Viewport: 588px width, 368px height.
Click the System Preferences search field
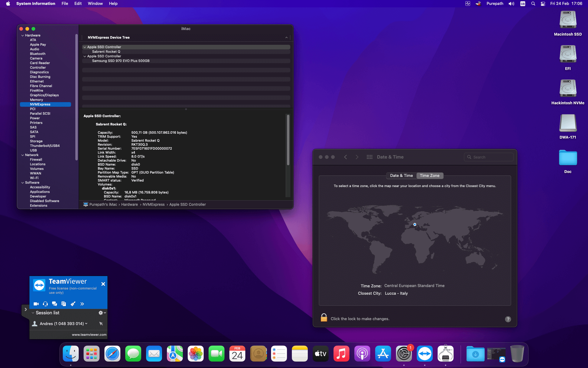(x=489, y=157)
